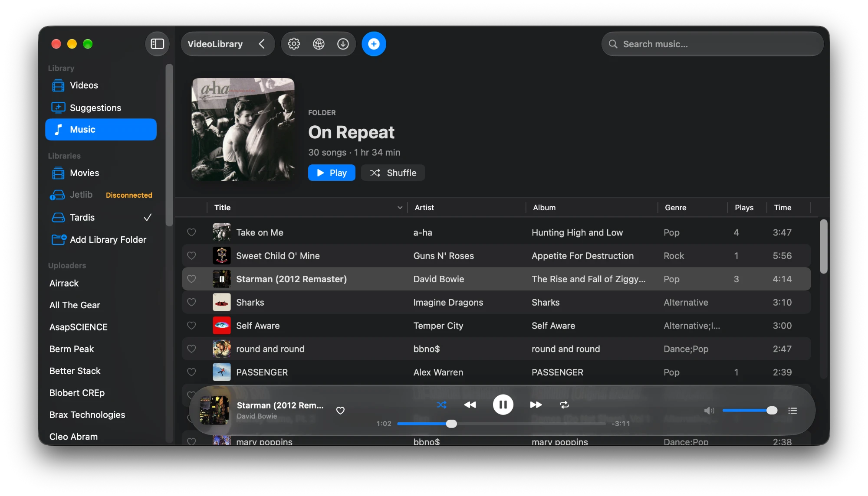This screenshot has width=868, height=496.
Task: Select the Tardis library
Action: pos(101,217)
